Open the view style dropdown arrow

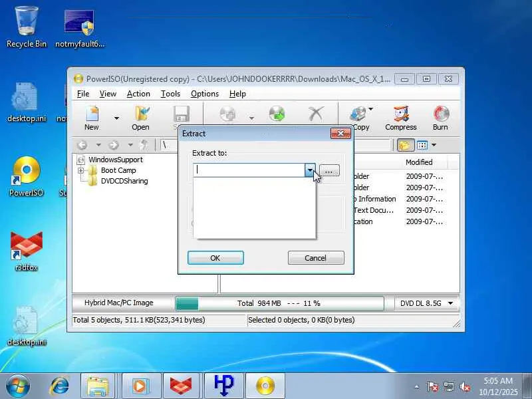click(x=434, y=145)
